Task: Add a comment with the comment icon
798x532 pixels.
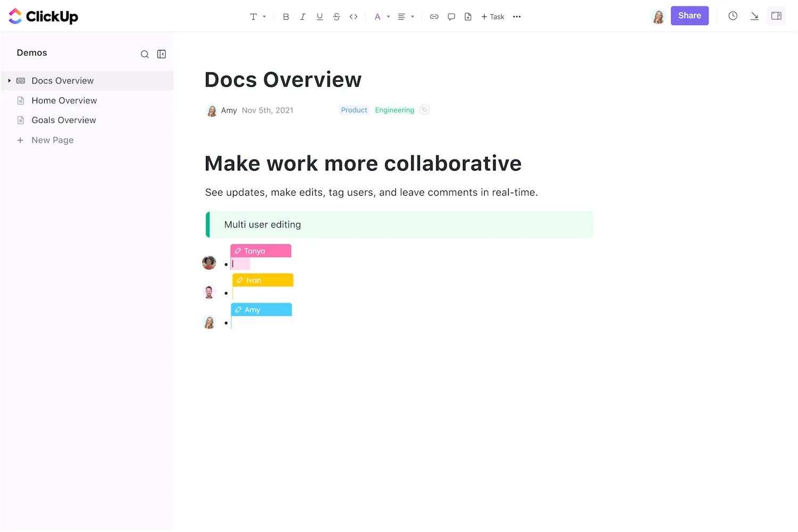Action: 451,16
